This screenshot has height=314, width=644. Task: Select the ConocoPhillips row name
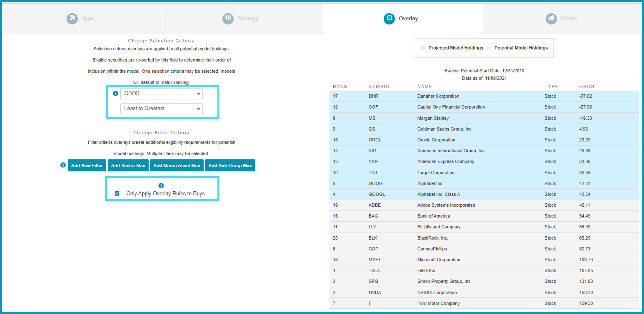(x=432, y=249)
